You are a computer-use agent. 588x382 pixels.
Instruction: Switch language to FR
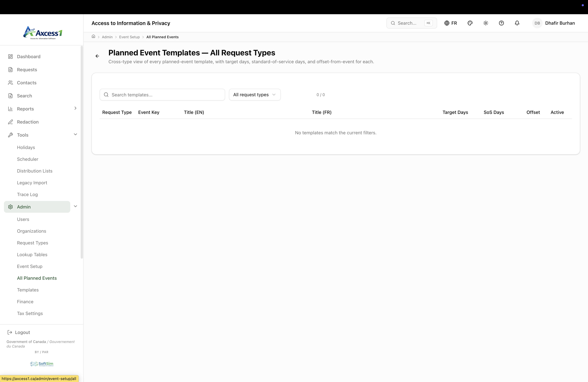pyautogui.click(x=451, y=23)
